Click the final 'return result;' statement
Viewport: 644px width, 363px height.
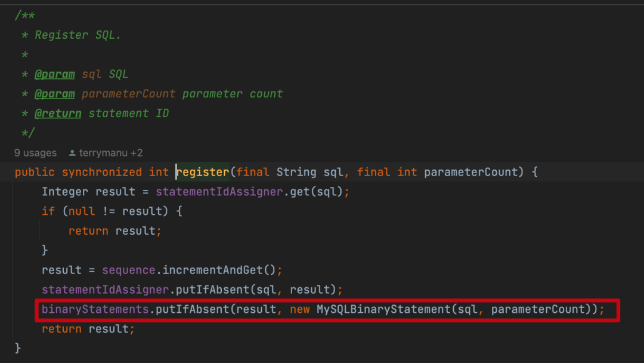pos(88,329)
